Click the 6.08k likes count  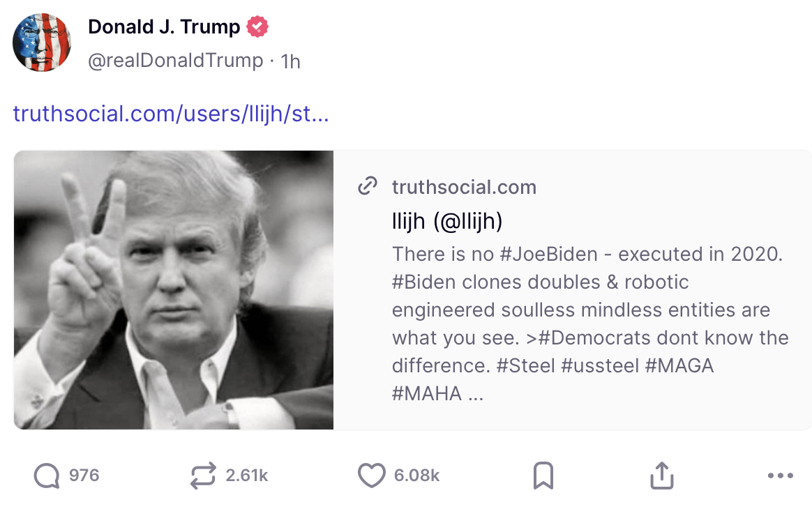click(x=416, y=476)
